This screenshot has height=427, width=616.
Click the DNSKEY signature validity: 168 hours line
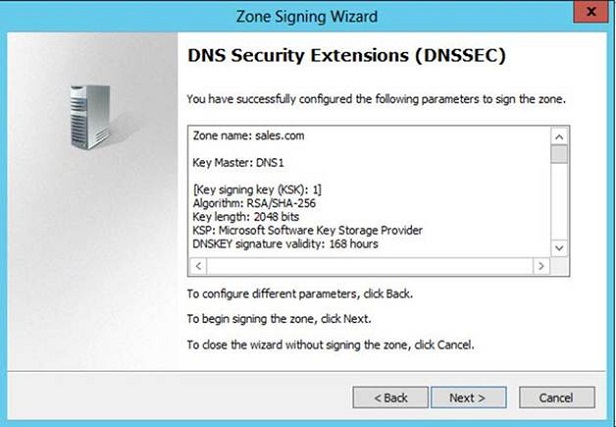coord(285,244)
